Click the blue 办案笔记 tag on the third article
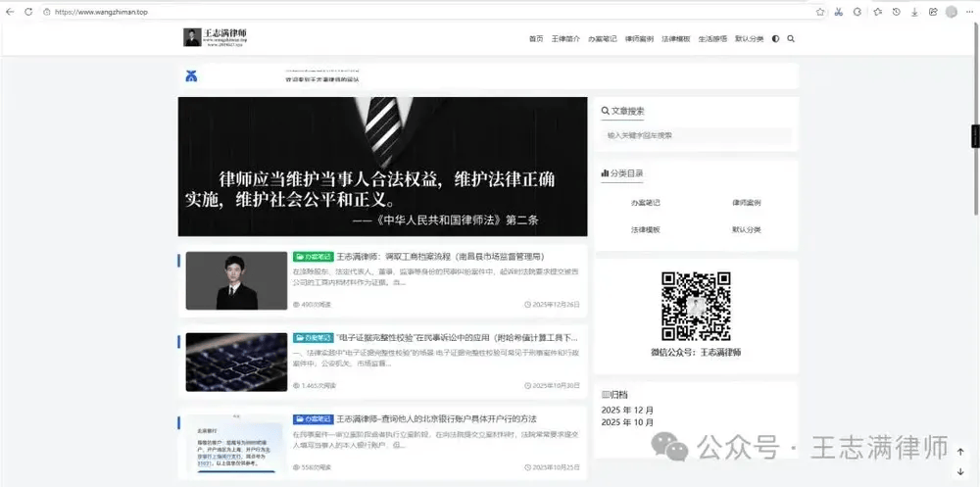 314,418
